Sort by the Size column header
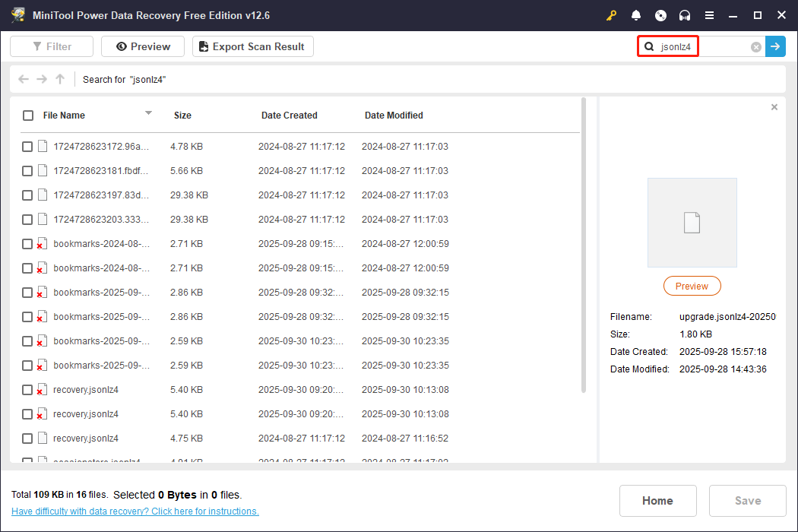The width and height of the screenshot is (798, 532). pyautogui.click(x=182, y=116)
